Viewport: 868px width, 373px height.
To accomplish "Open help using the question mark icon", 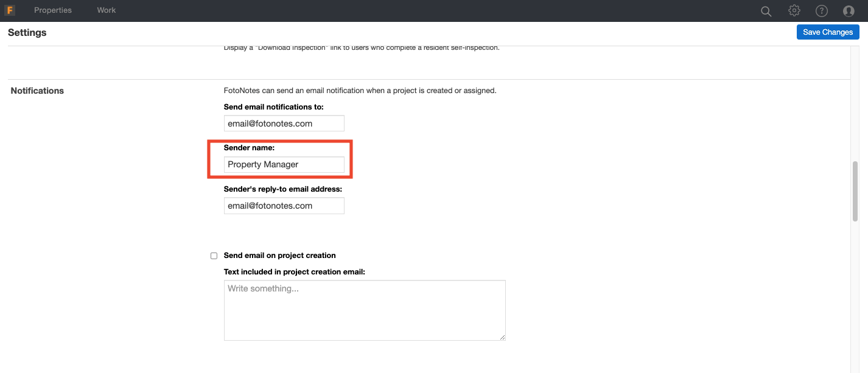I will point(821,10).
